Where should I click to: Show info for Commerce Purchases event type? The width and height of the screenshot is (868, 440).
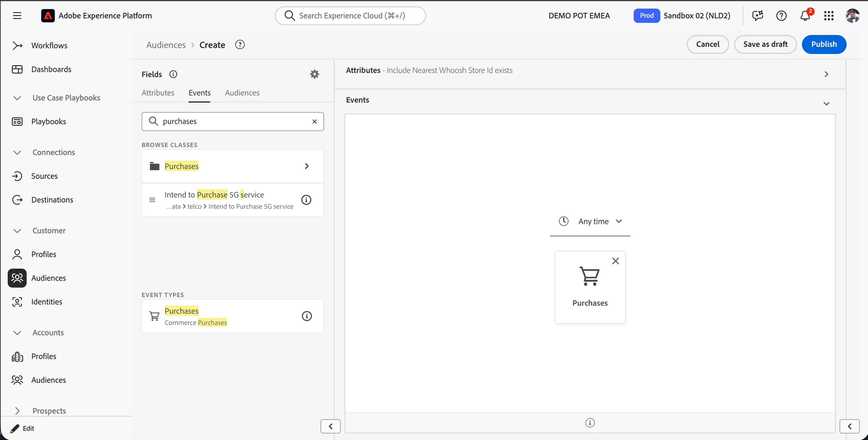pos(307,316)
